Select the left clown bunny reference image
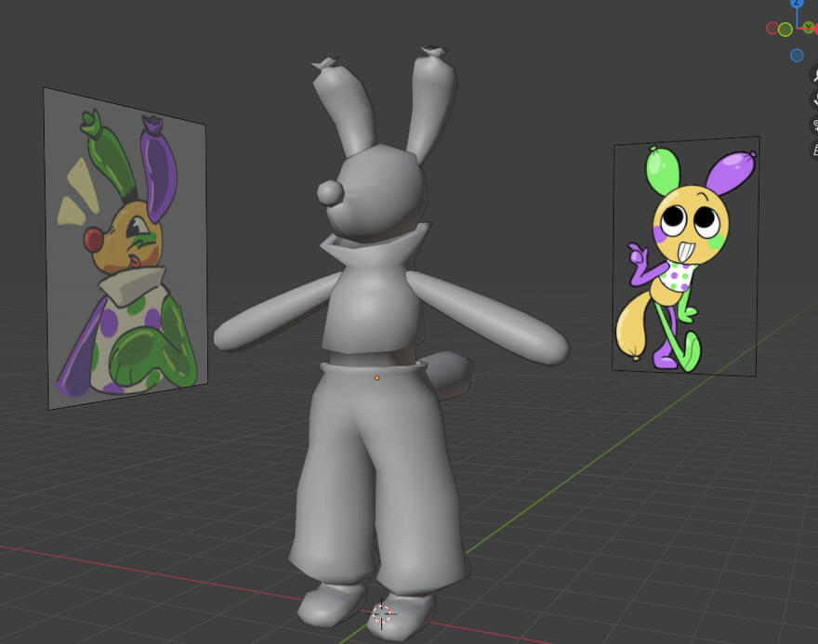This screenshot has width=818, height=644. 125,249
